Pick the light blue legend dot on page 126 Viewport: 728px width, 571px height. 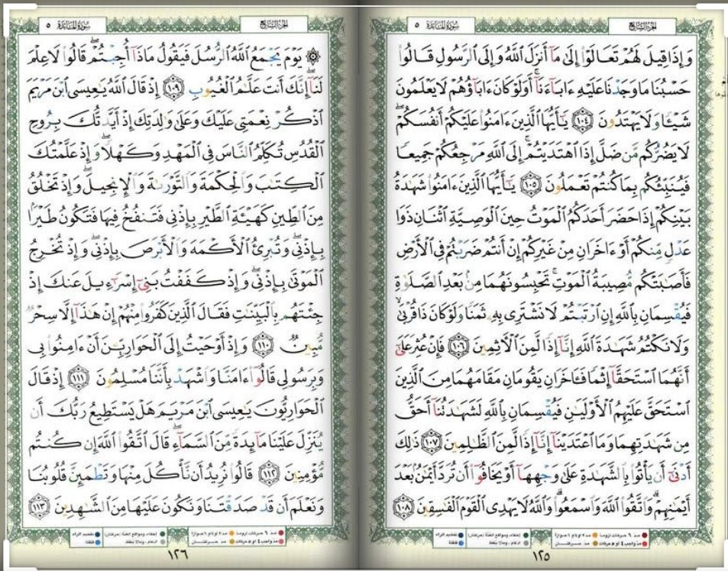click(x=97, y=542)
